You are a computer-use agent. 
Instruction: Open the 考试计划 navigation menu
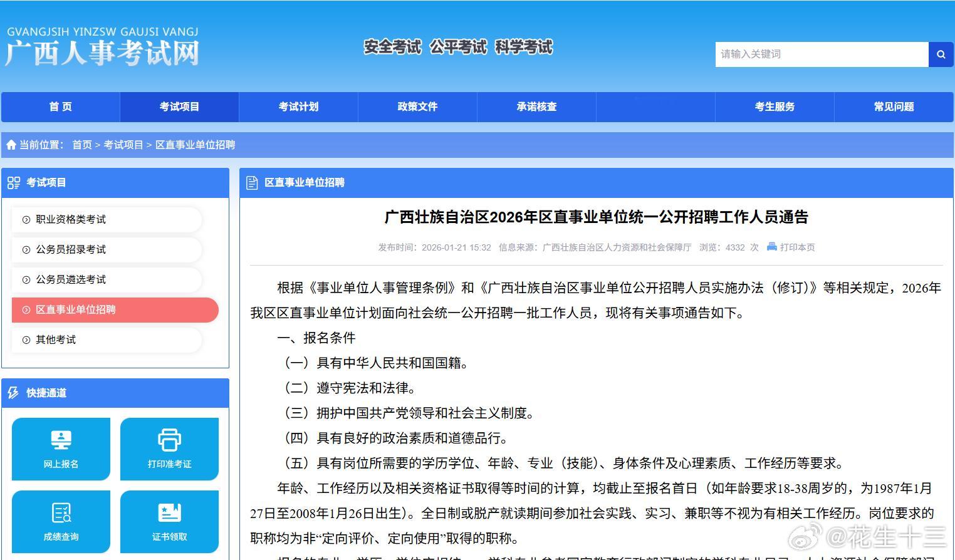298,106
